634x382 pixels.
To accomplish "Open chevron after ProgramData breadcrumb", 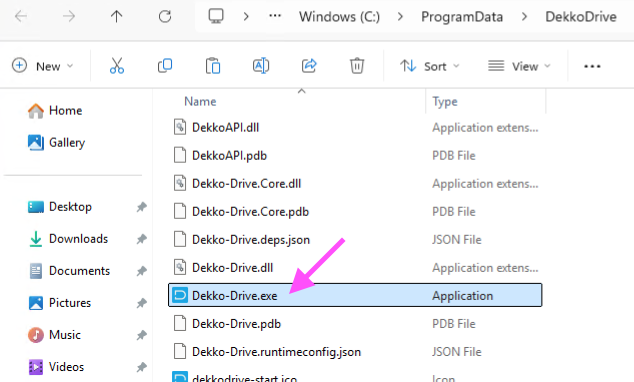I will point(524,17).
